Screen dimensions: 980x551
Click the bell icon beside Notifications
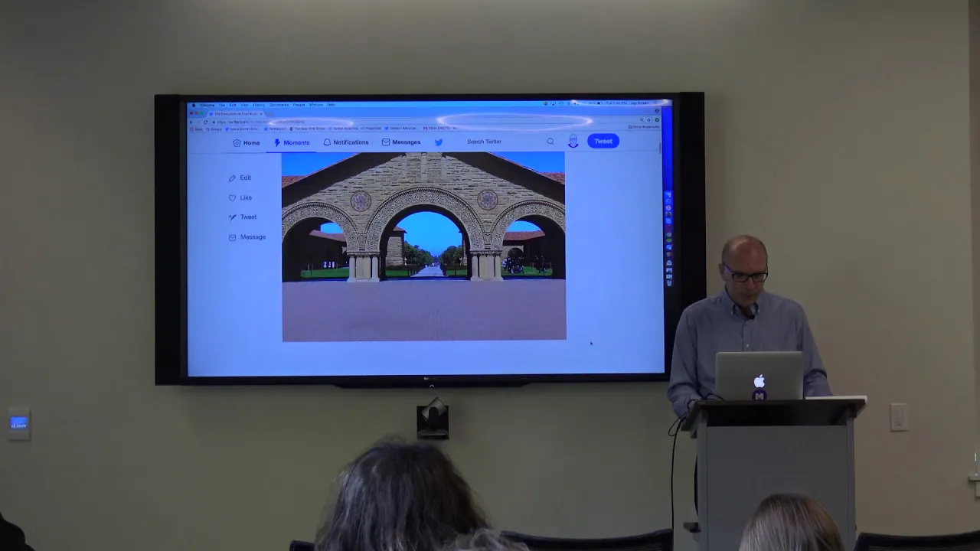pos(327,142)
